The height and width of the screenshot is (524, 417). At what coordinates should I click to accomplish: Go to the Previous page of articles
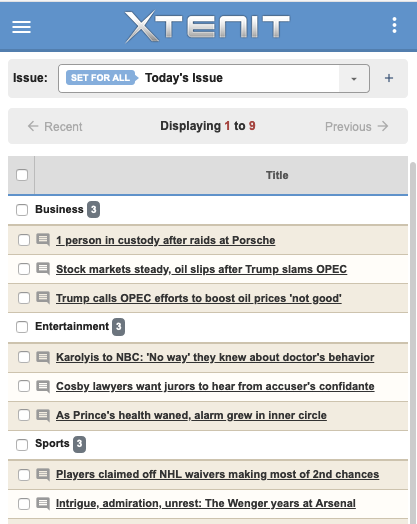click(357, 126)
